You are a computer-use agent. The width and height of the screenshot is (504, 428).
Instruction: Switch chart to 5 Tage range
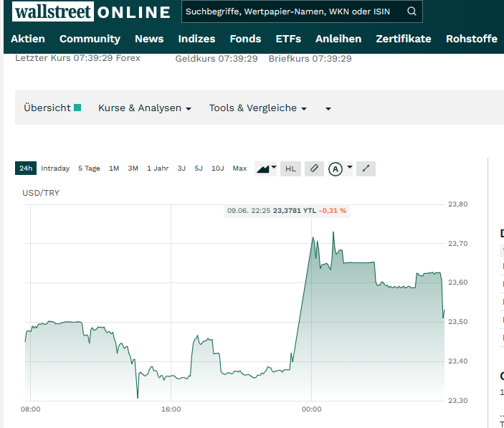pyautogui.click(x=89, y=168)
